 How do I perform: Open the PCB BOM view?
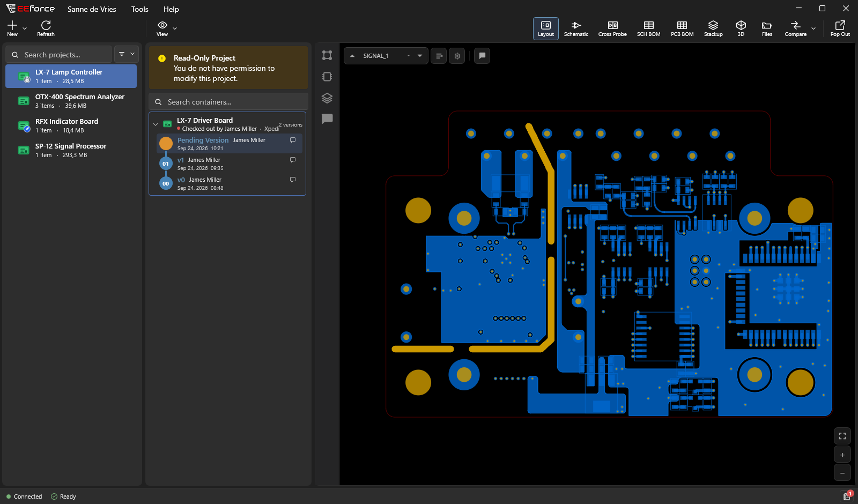point(682,28)
